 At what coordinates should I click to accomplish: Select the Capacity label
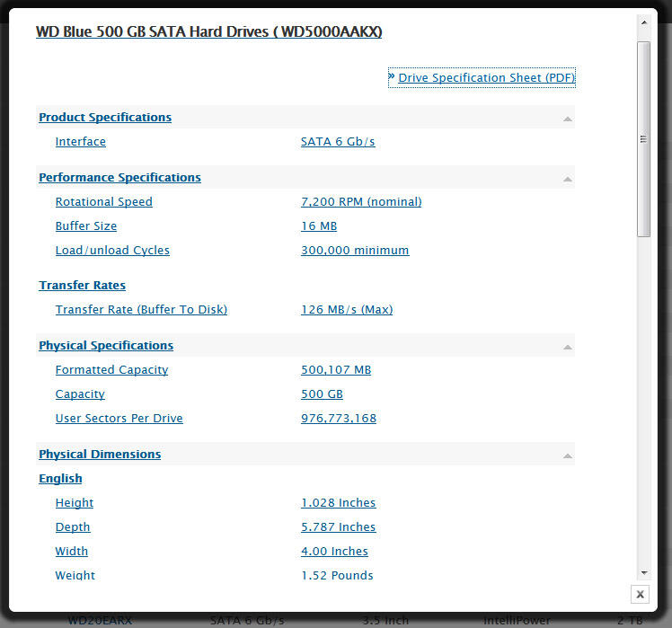80,394
